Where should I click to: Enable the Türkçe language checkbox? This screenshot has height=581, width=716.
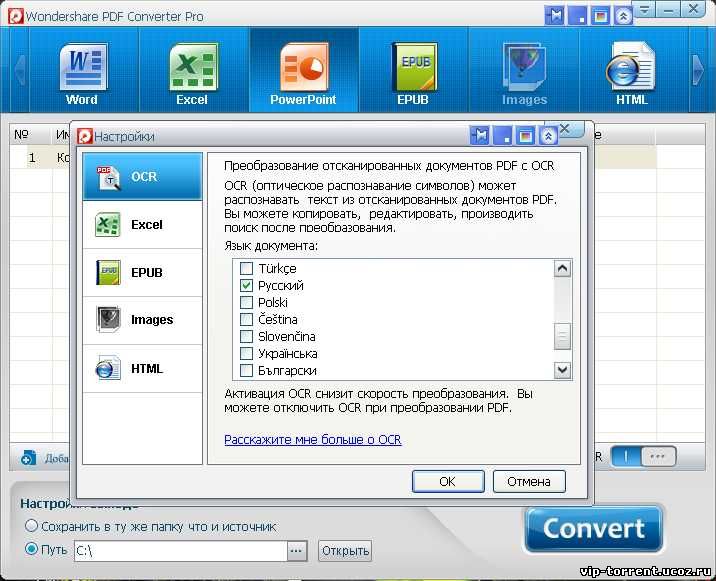coord(246,269)
